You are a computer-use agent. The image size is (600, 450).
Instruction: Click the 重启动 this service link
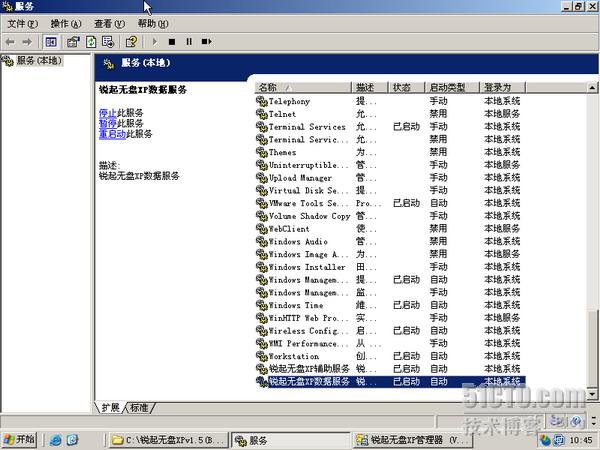[112, 134]
